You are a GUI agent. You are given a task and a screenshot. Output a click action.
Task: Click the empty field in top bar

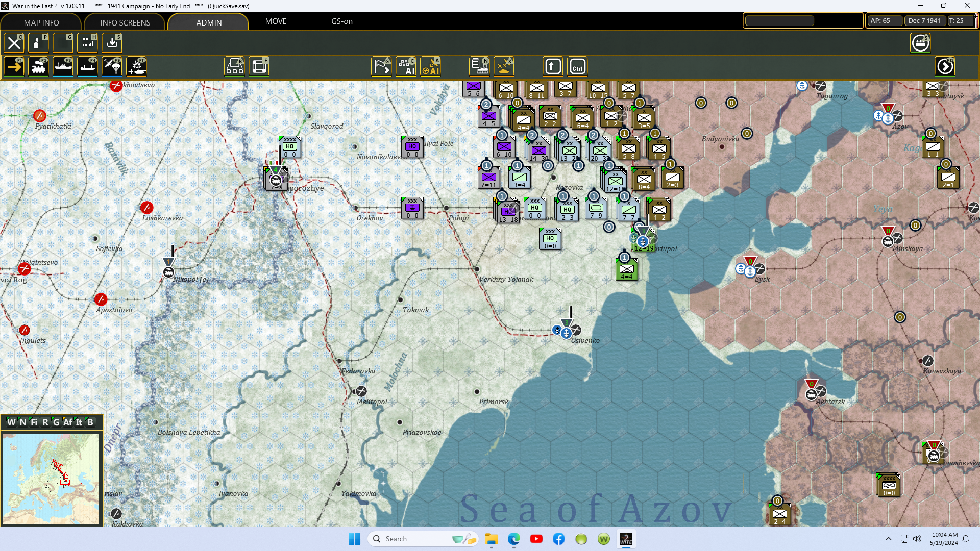coord(779,21)
